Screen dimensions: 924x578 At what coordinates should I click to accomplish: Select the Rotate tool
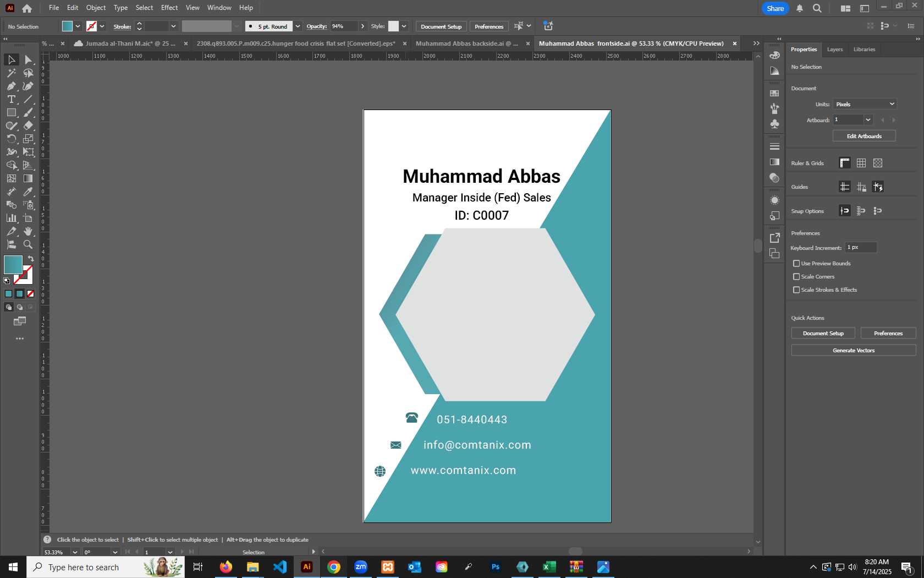[11, 139]
